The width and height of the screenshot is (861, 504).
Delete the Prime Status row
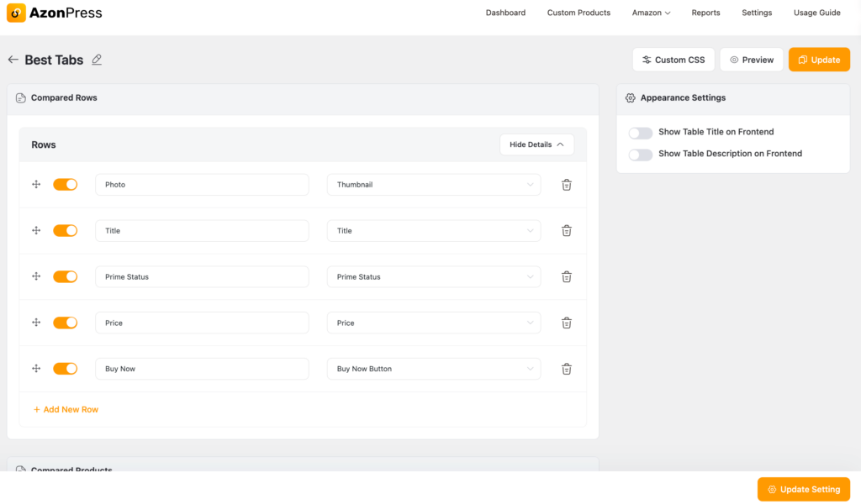click(567, 276)
